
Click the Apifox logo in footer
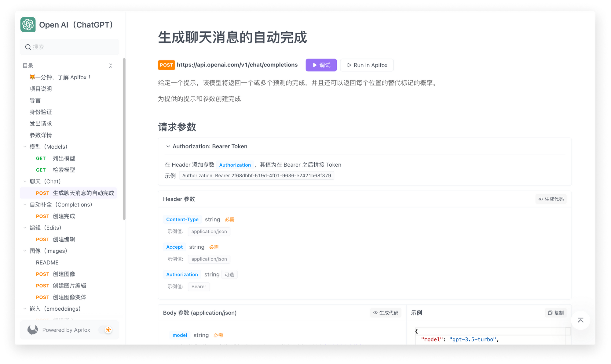pos(33,330)
